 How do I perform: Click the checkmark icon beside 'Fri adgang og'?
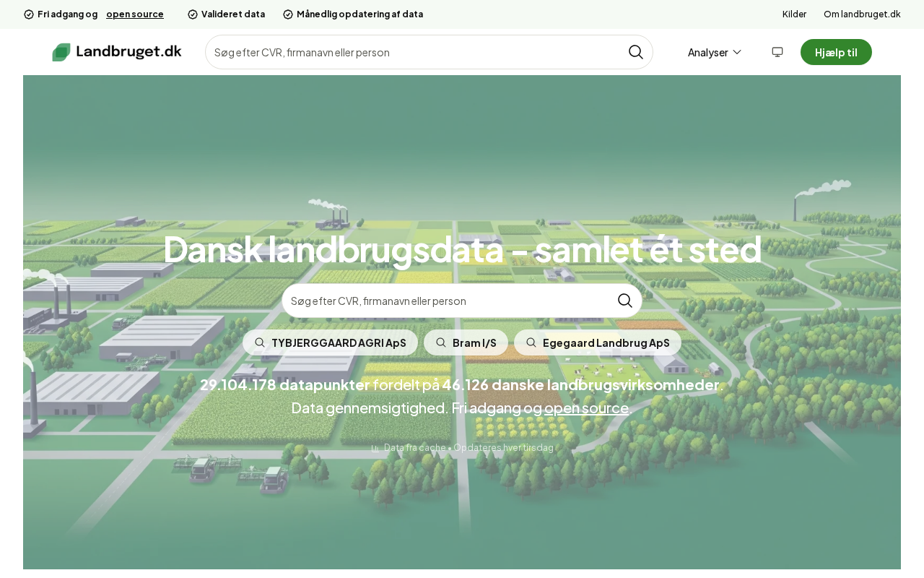coord(29,14)
